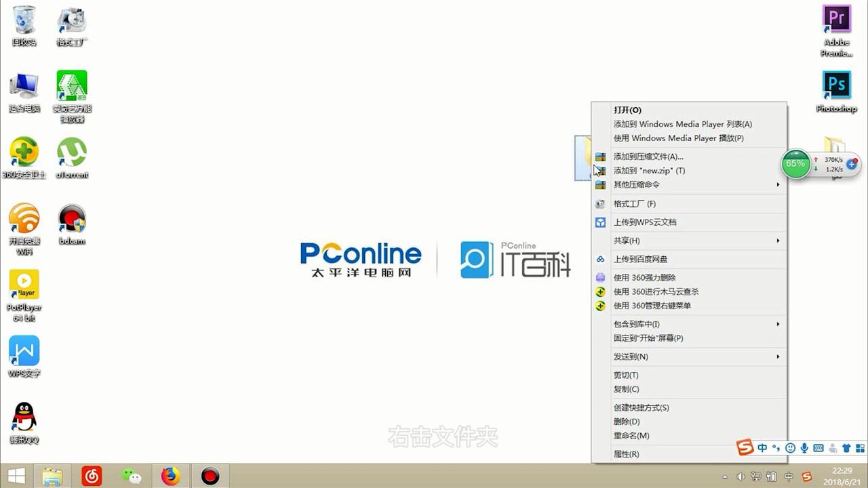Toggle Sogou punctuation mode on input bar

776,448
